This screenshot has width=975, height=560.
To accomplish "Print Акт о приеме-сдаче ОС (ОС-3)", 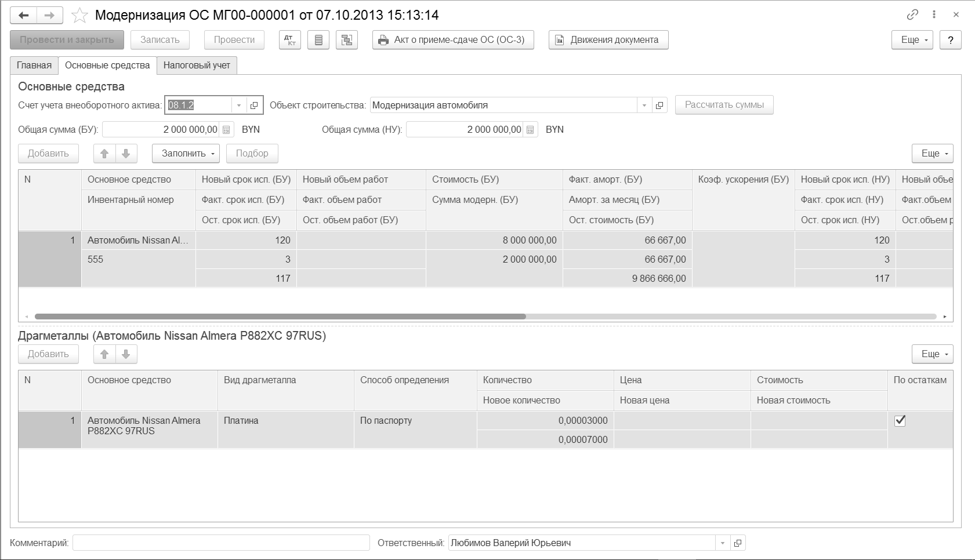I will (453, 40).
